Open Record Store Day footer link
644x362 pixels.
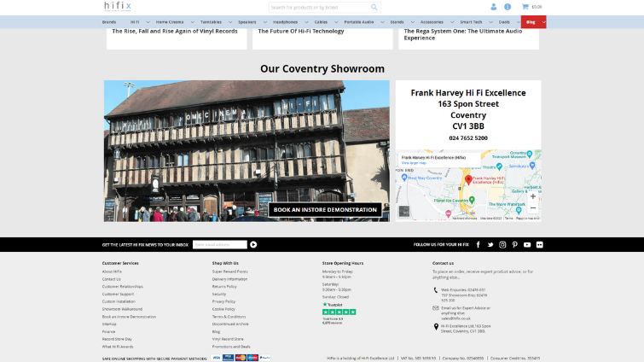point(117,339)
